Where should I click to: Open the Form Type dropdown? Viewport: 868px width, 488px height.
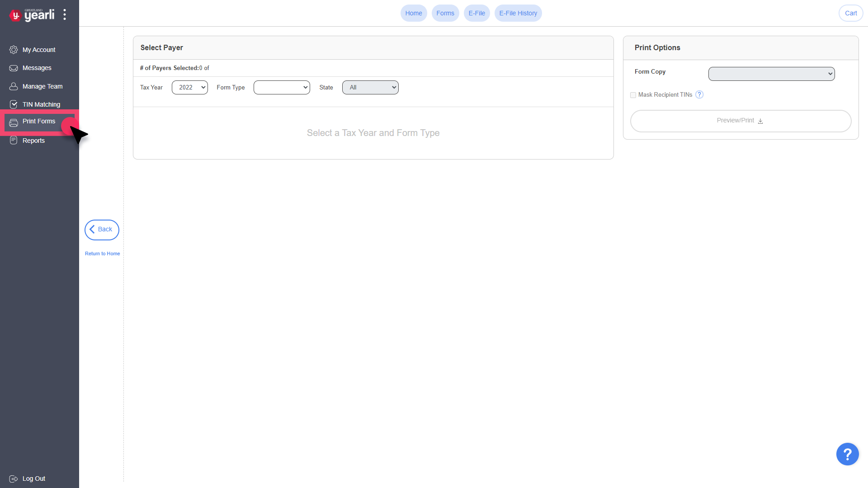[282, 87]
